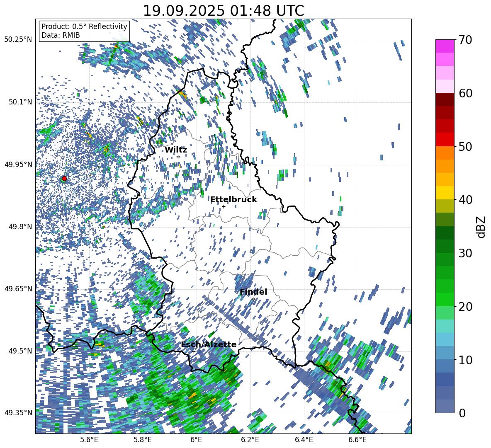Pick the yellow 40 dBZ colorbar swatch
Image resolution: width=491 pixels, height=448 pixels.
click(445, 192)
